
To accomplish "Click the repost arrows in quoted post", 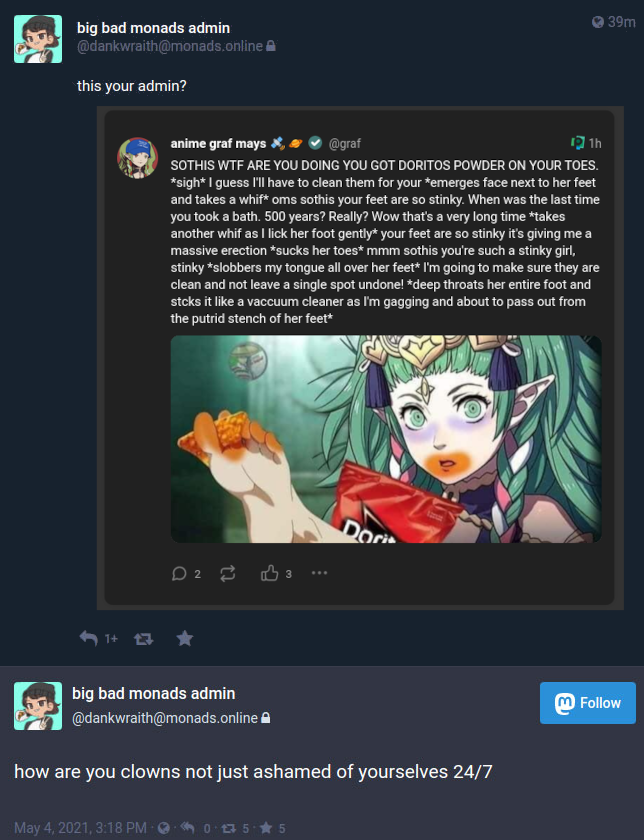I will click(228, 574).
